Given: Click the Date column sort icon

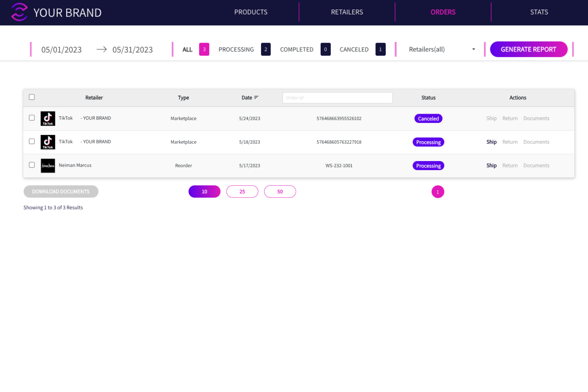Looking at the screenshot, I should (256, 98).
